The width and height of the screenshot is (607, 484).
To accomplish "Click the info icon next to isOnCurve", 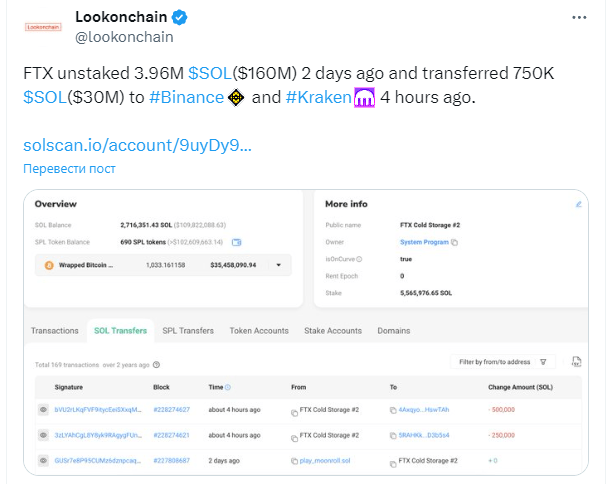I will tap(359, 259).
